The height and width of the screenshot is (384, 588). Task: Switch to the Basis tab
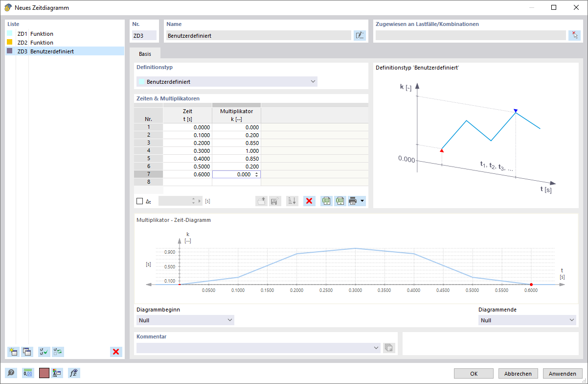[145, 54]
